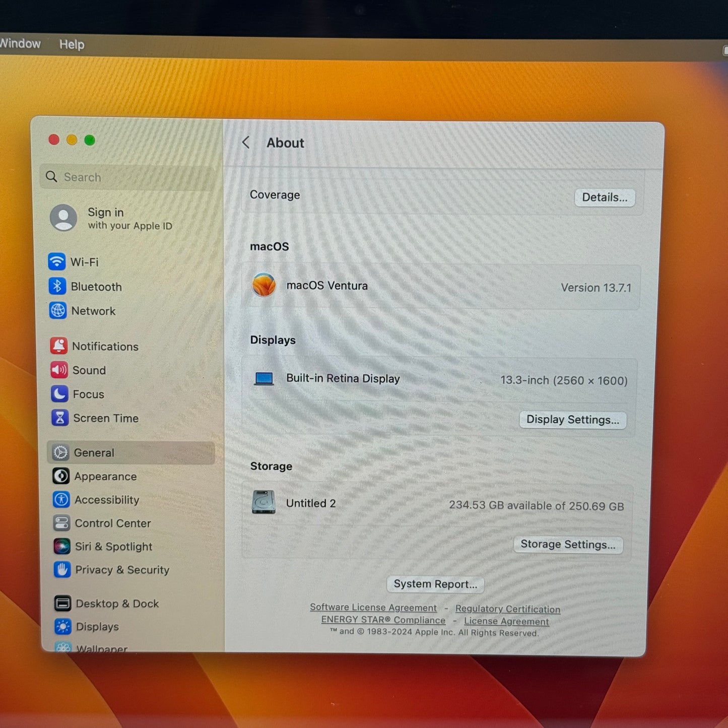Image resolution: width=728 pixels, height=728 pixels.
Task: Open Notifications bell icon
Action: point(59,346)
